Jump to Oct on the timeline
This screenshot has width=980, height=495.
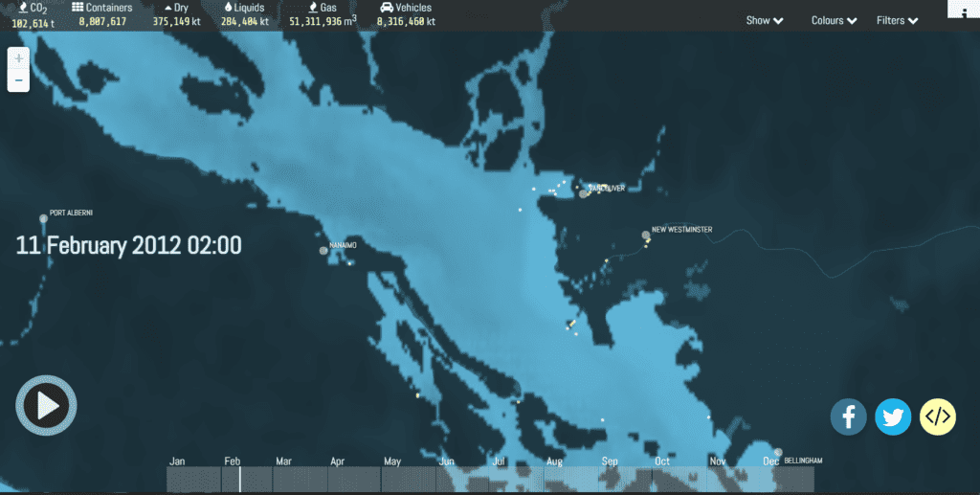tap(662, 461)
